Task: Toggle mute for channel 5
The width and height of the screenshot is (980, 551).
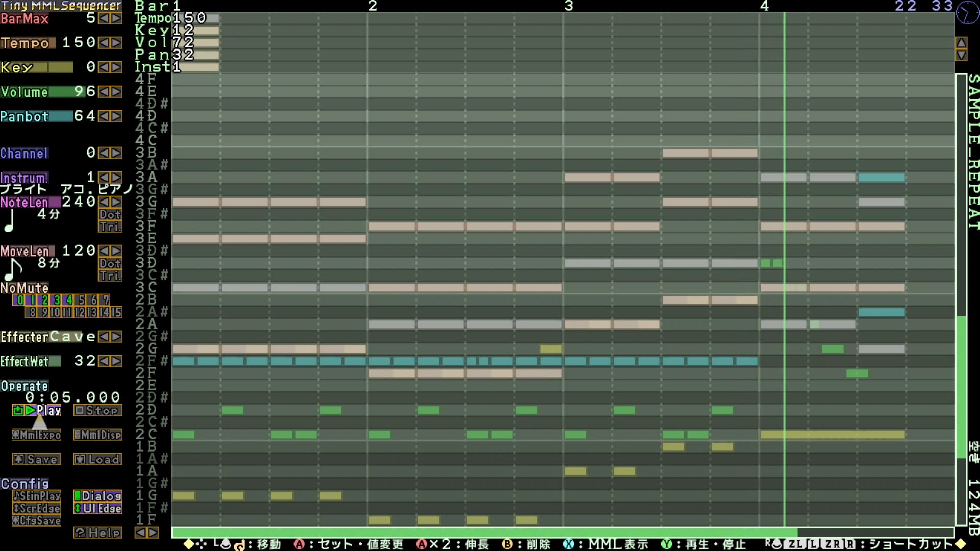Action: 82,300
